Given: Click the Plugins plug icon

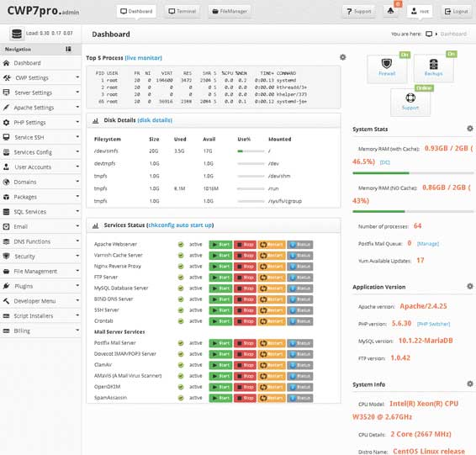Looking at the screenshot, I should coord(6,286).
